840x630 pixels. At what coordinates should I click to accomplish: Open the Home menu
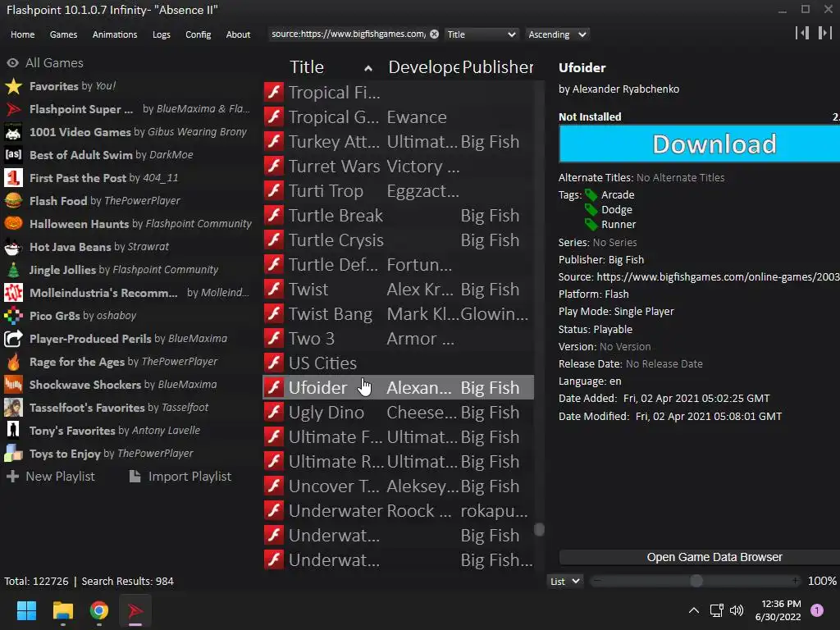pos(22,34)
